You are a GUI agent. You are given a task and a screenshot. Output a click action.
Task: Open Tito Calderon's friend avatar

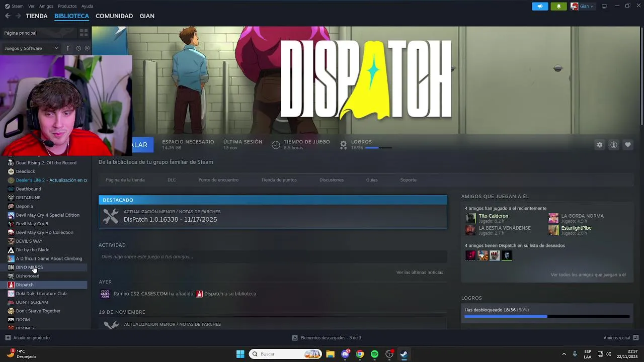tap(470, 218)
